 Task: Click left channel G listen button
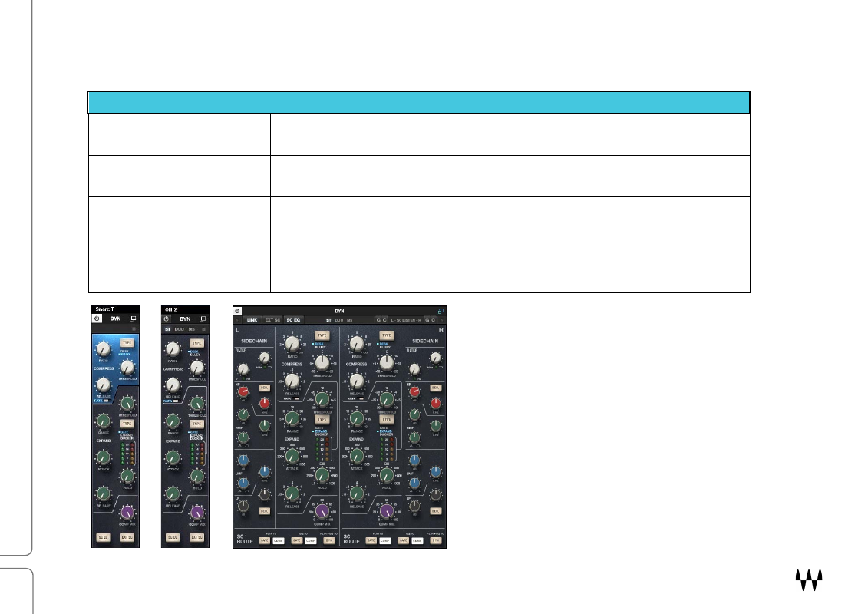(378, 320)
